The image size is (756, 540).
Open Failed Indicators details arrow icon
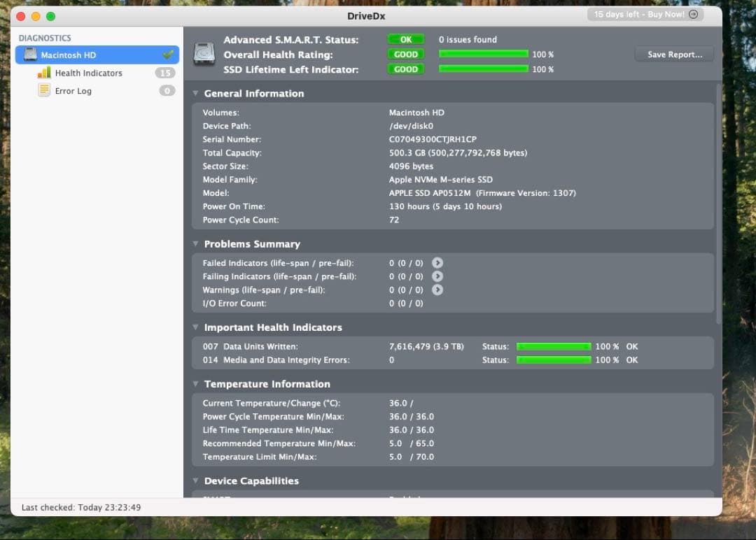pos(437,263)
